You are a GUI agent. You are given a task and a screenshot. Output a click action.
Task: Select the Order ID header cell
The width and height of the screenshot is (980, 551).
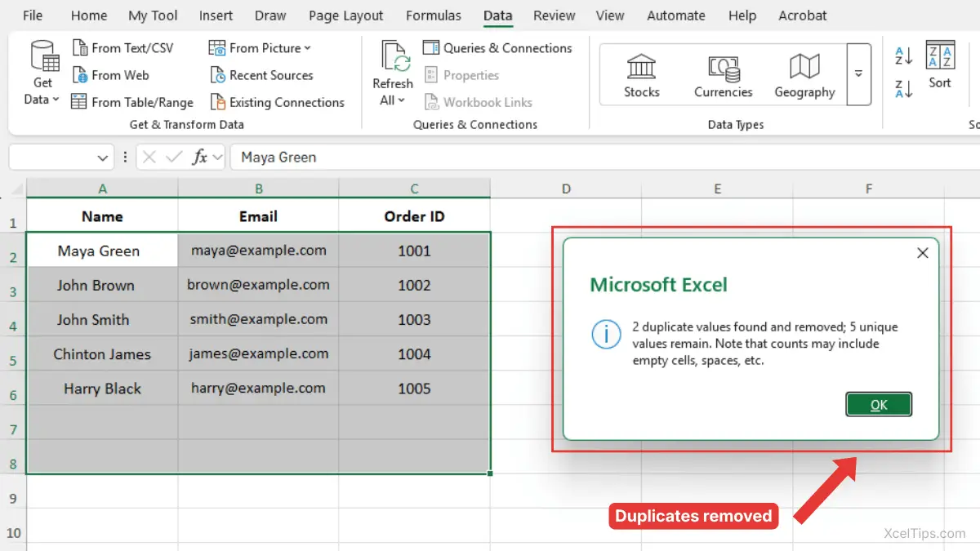pos(414,216)
